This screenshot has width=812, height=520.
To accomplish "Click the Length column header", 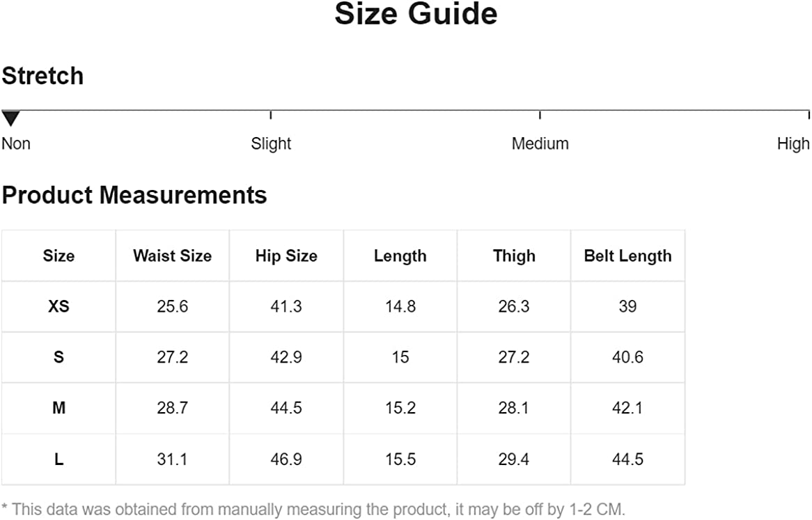I will tap(400, 255).
